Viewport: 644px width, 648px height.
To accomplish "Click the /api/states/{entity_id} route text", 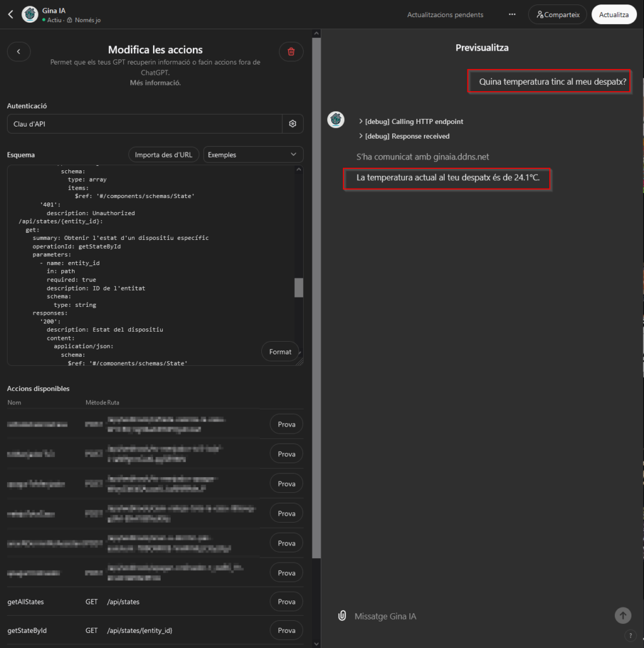I will pyautogui.click(x=140, y=630).
